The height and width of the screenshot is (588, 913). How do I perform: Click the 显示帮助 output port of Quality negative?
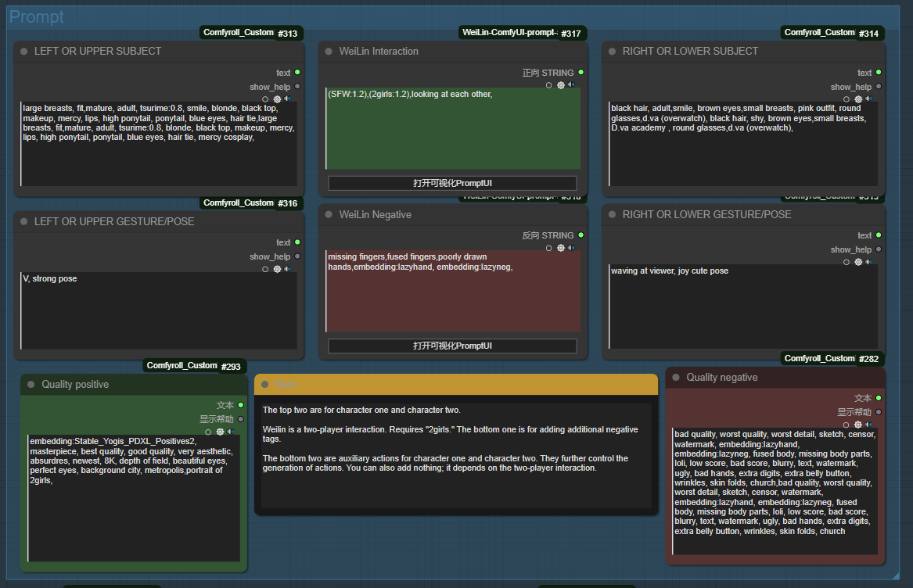[879, 412]
